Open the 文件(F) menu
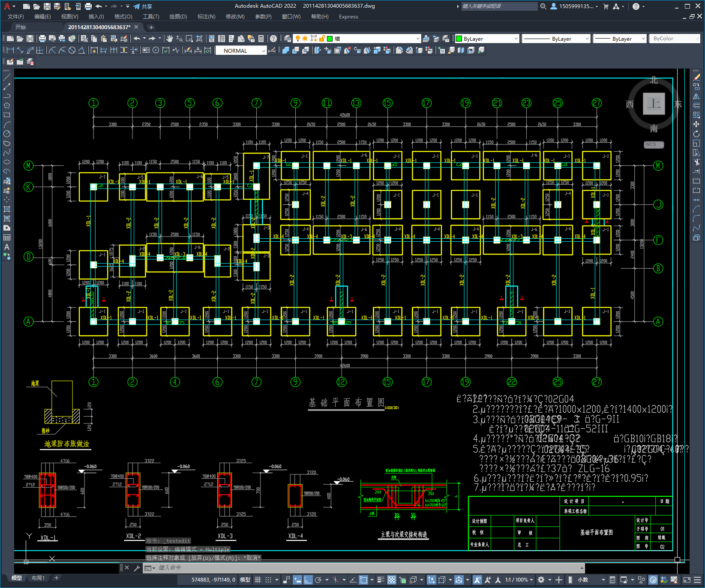This screenshot has height=588, width=705. pos(16,17)
